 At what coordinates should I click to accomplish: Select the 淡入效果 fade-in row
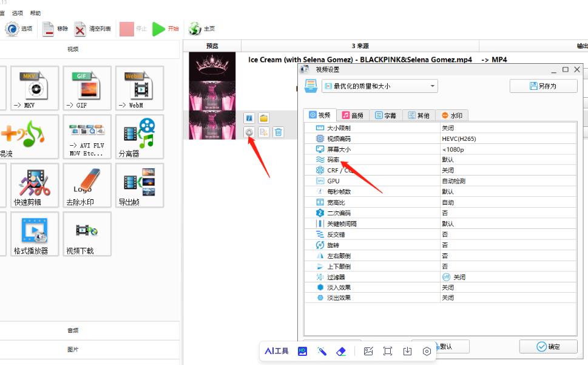441,288
